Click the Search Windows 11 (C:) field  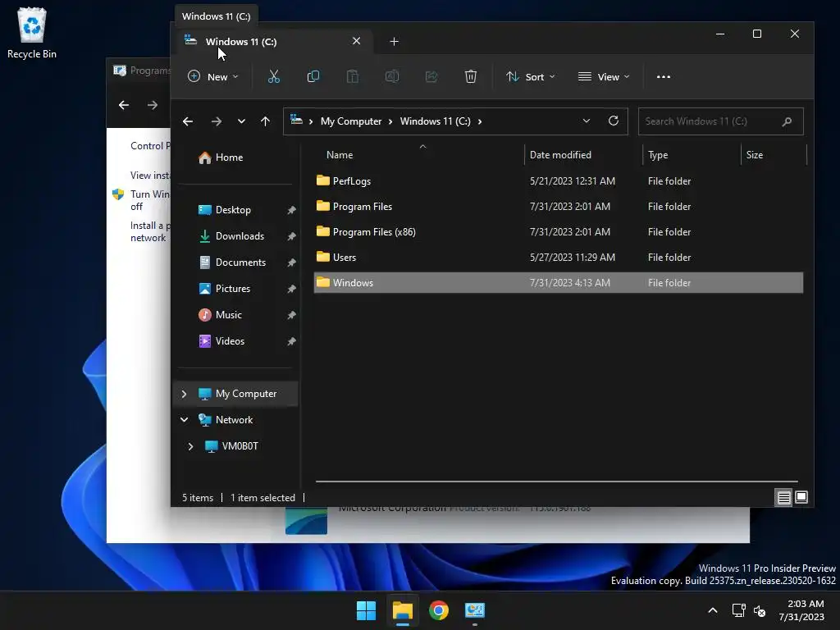pos(720,121)
